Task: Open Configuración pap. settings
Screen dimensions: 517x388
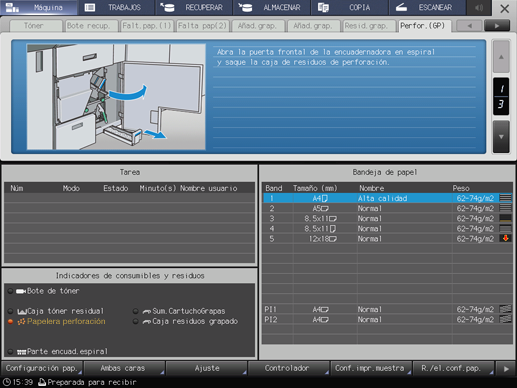Action: [x=42, y=368]
